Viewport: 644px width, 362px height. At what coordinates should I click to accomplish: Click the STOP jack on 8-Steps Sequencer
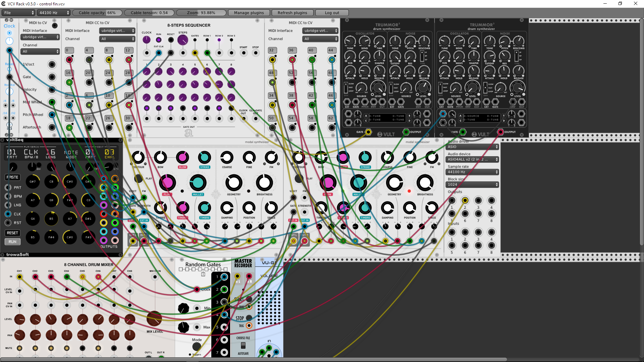pyautogui.click(x=256, y=53)
